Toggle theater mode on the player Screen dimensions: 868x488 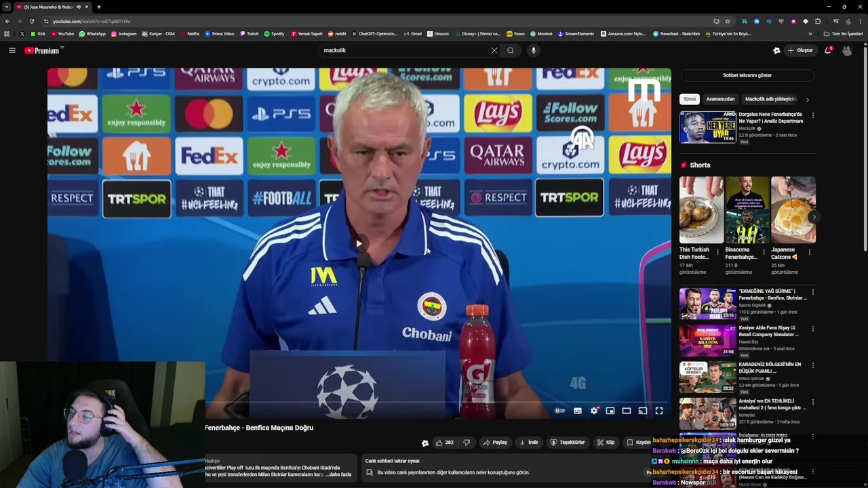tap(627, 411)
